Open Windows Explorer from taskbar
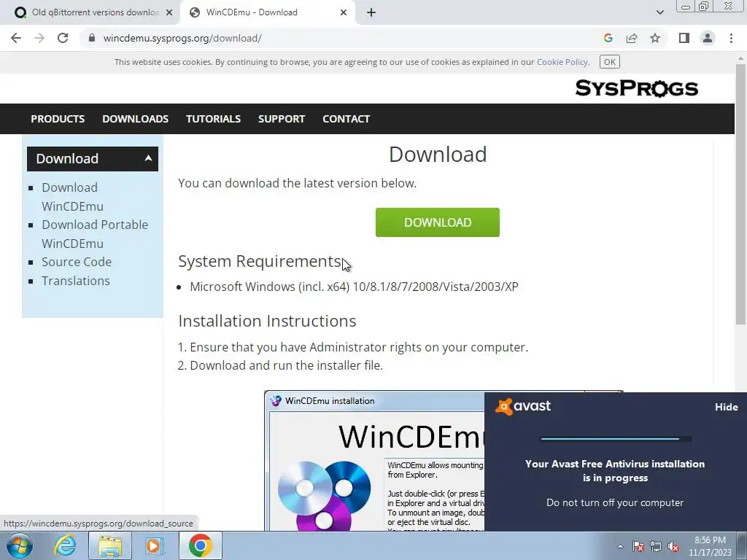747x560 pixels. point(110,545)
